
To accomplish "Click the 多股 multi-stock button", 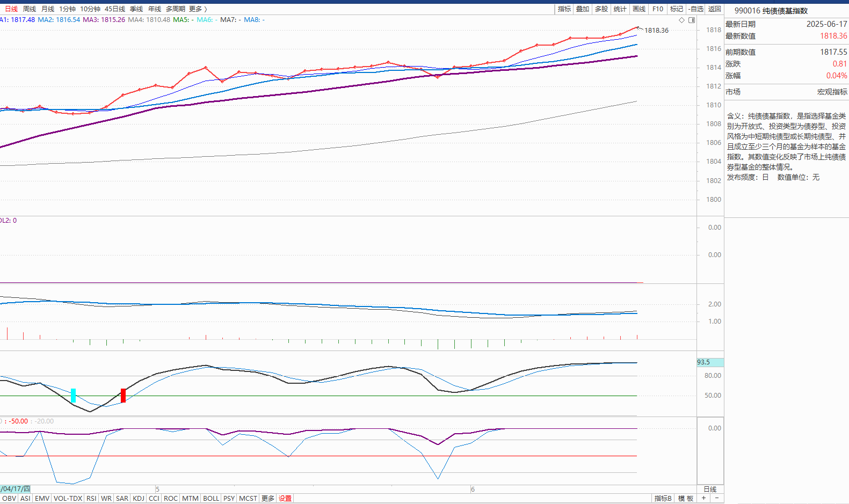I will pyautogui.click(x=601, y=9).
